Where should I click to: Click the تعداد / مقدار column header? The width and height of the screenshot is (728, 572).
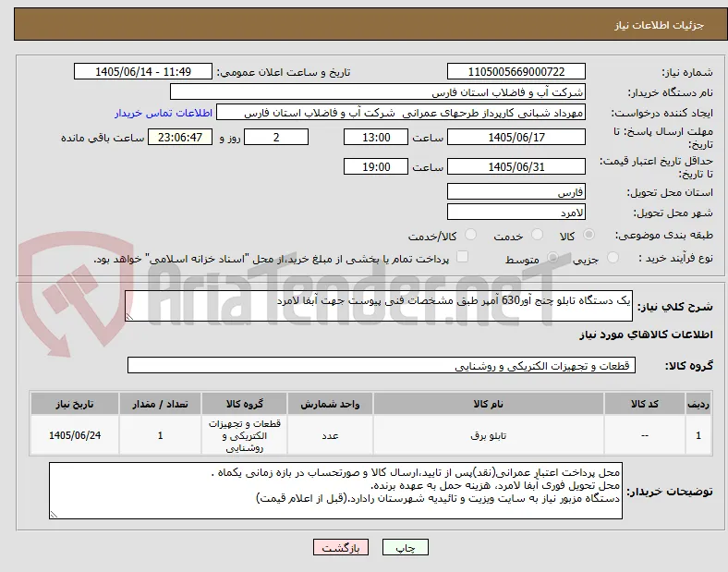160,404
